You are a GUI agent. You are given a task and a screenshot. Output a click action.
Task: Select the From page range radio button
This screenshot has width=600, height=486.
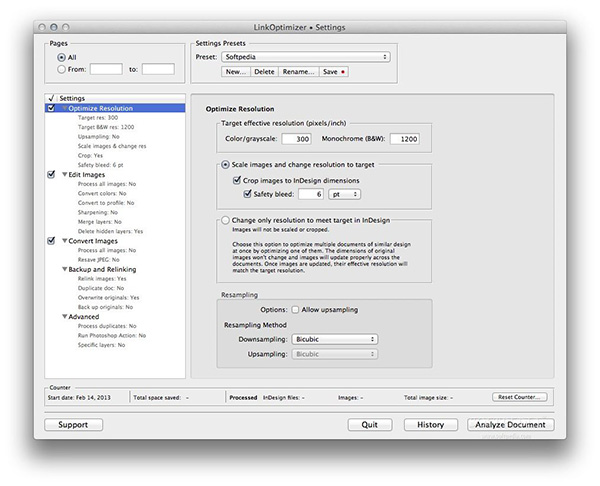tap(61, 69)
